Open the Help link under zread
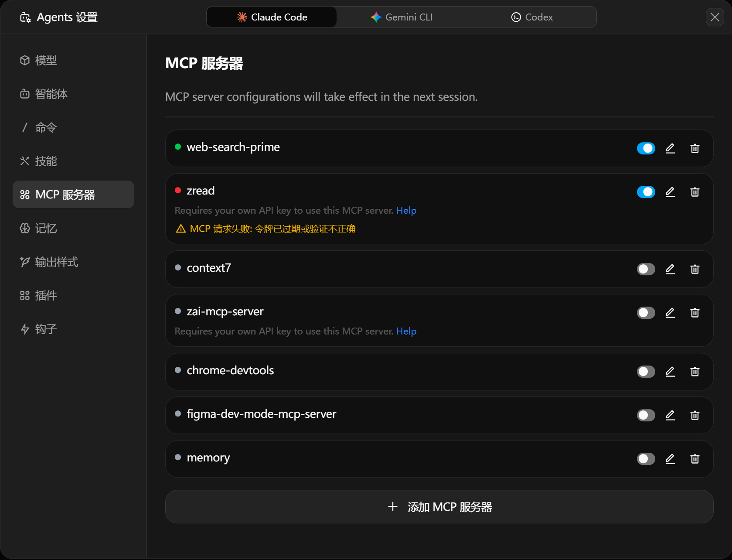 pyautogui.click(x=406, y=210)
